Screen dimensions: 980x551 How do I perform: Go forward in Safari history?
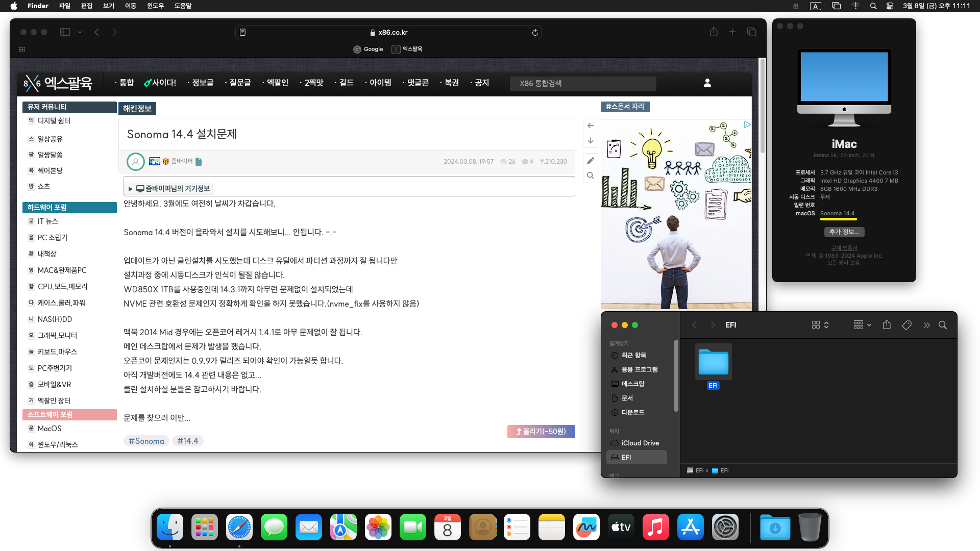[x=115, y=32]
